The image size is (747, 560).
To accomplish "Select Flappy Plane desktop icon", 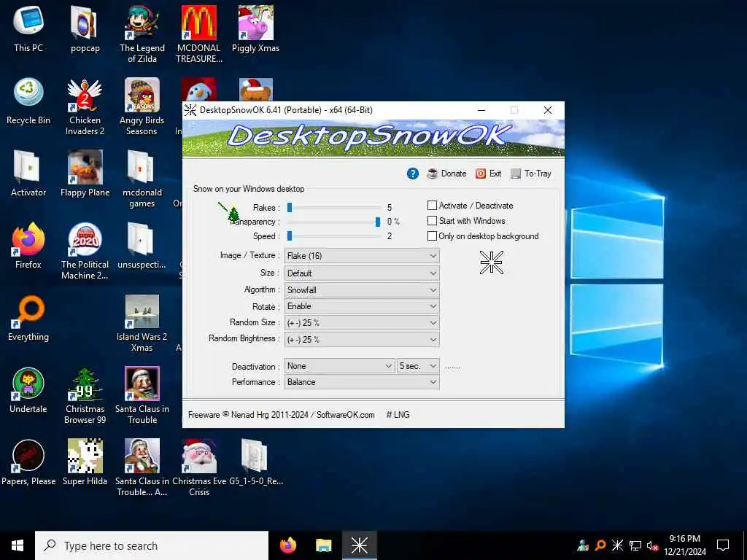I will [x=85, y=174].
